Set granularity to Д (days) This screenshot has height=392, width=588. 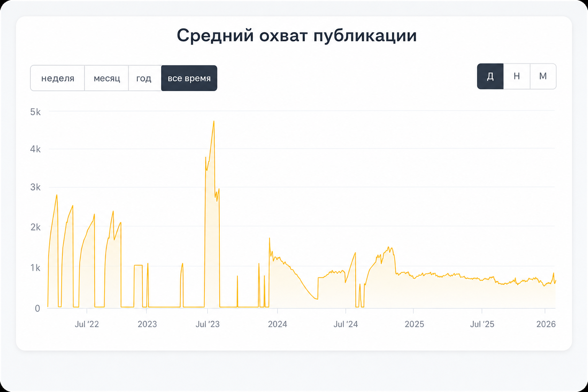tap(490, 76)
